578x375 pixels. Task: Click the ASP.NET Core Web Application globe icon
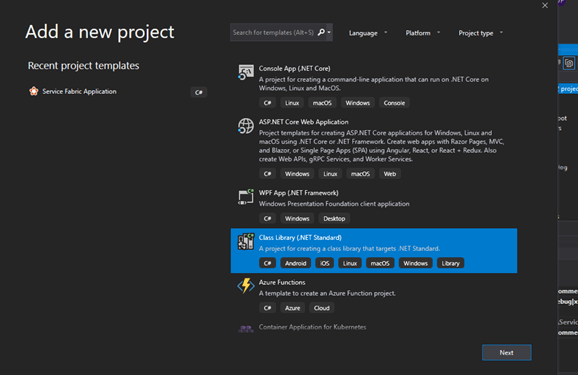(246, 126)
